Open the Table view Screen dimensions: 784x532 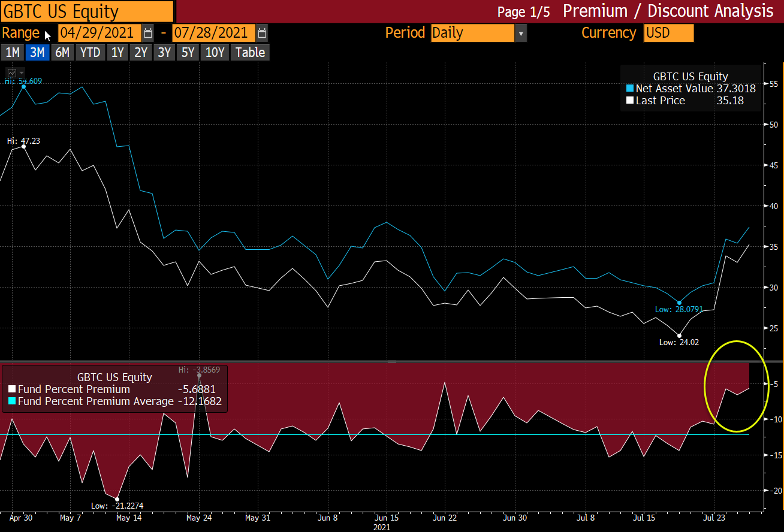tap(250, 53)
